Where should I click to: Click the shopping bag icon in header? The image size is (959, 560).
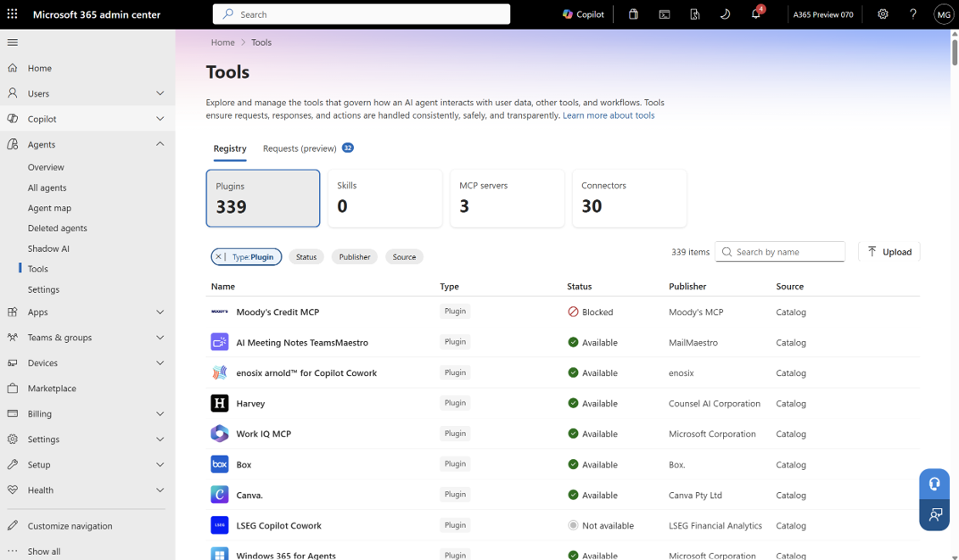(x=633, y=14)
